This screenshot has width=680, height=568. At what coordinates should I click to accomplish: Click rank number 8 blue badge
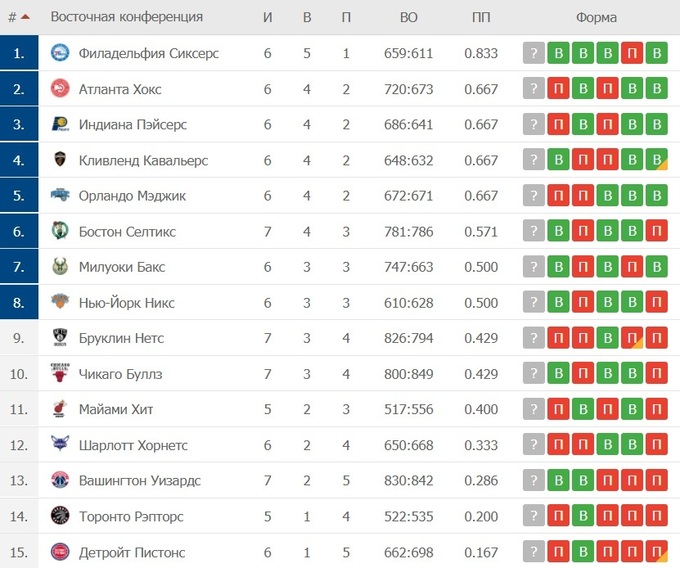coord(19,303)
